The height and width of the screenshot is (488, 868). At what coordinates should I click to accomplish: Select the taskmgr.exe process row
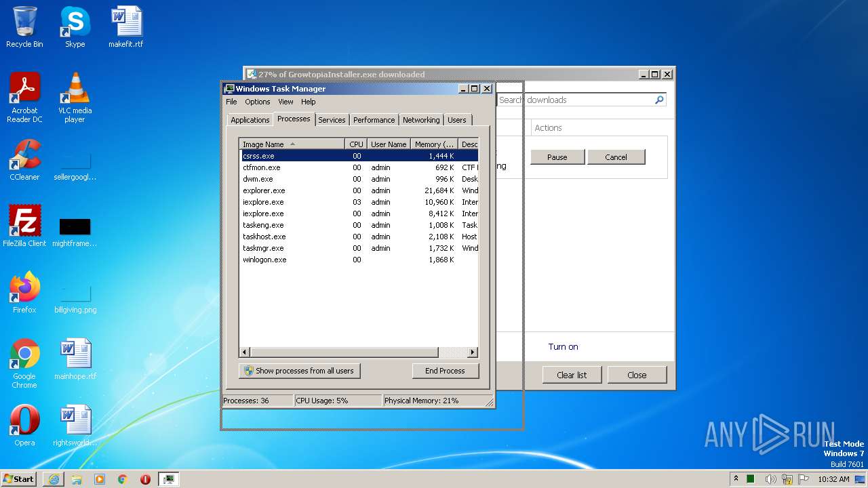coord(359,248)
